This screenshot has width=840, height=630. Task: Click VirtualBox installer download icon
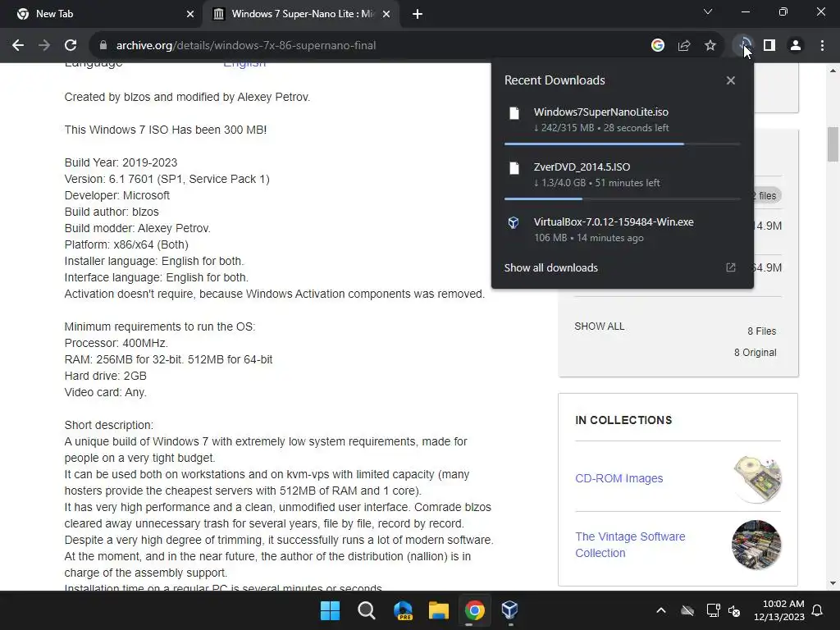[x=514, y=223]
